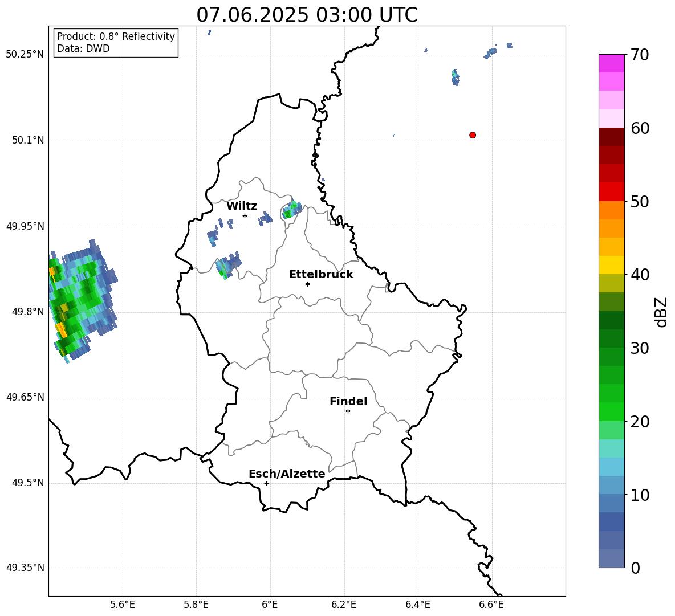Click the 0 value on the colorbar
This screenshot has width=675, height=616.
pos(636,568)
